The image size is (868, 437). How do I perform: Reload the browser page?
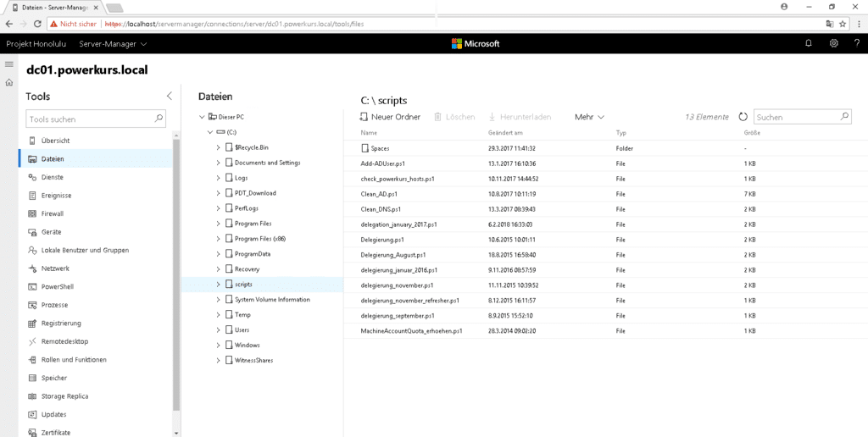(x=37, y=24)
